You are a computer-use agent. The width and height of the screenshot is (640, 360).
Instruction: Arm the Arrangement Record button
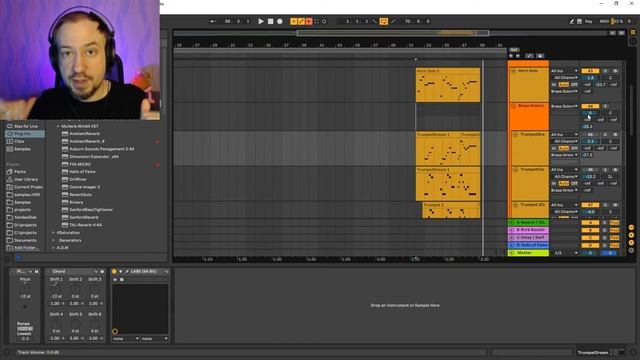point(280,21)
